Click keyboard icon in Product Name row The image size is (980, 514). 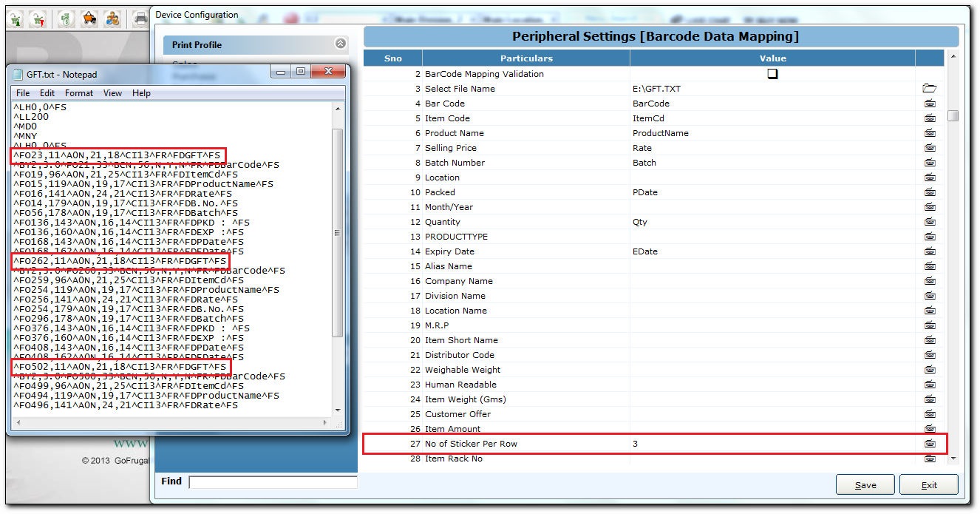point(930,133)
